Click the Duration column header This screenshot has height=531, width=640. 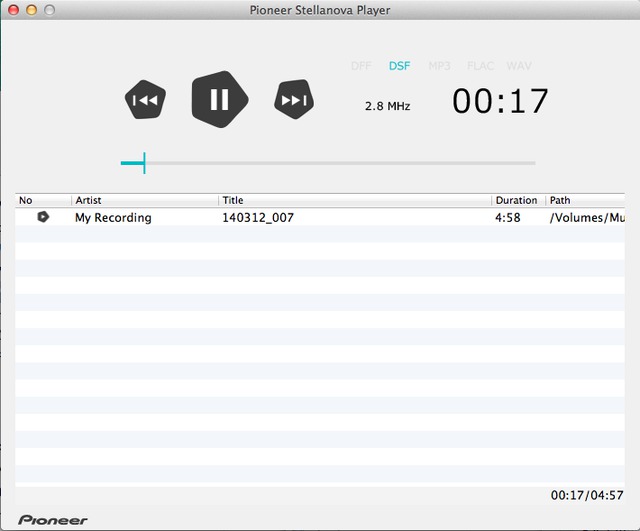(x=517, y=200)
